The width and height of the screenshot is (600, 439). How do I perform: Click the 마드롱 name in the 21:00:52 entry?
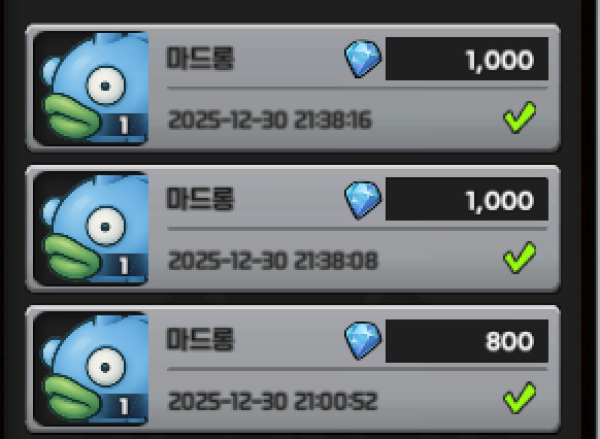click(200, 339)
